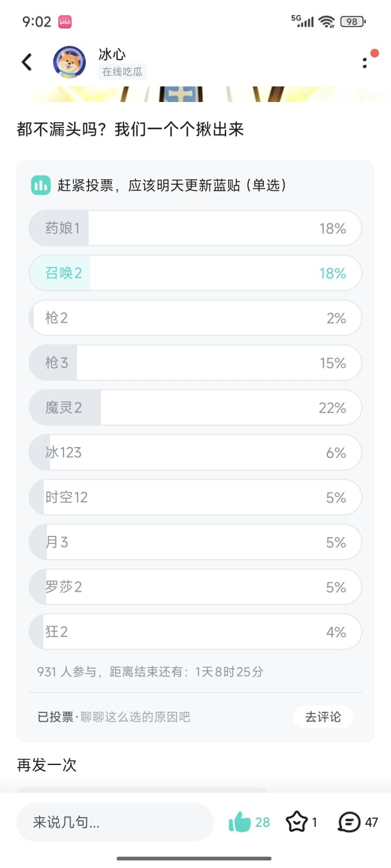Screen dimensions: 391x868
Task: Open comments via speech bubble icon
Action: coord(349,822)
